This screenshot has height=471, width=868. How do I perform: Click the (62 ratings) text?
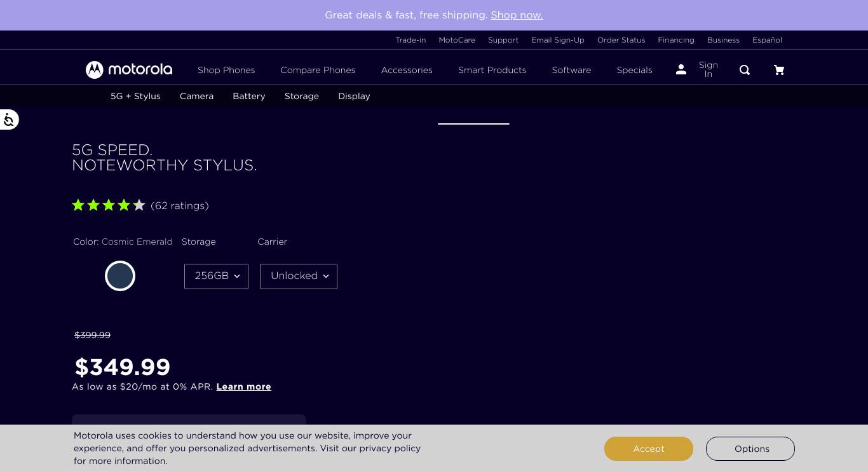[180, 205]
